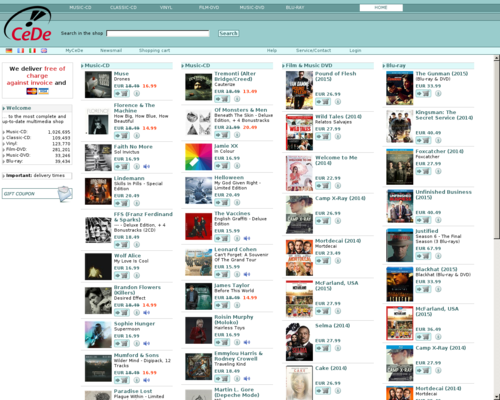Image resolution: width=500 pixels, height=400 pixels.
Task: Open the Help link
Action: (x=272, y=51)
